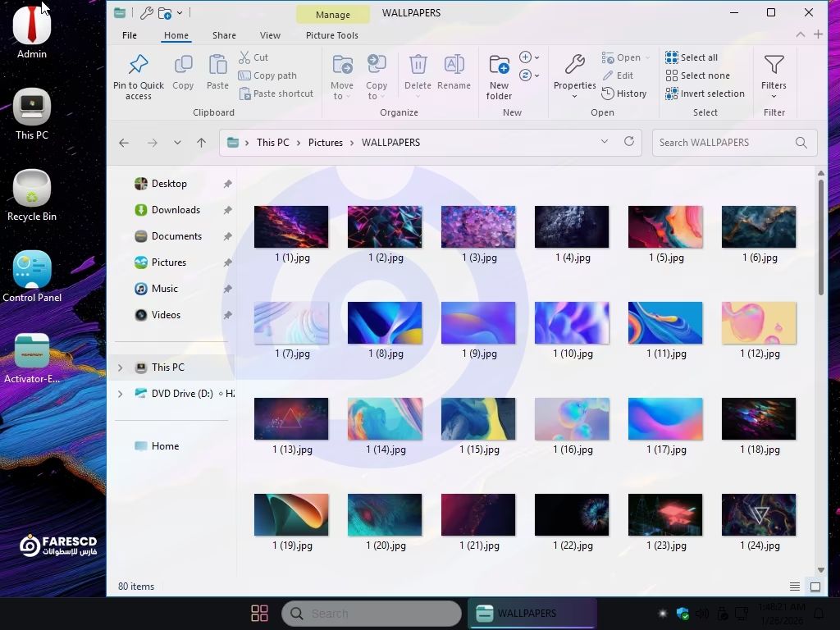Image resolution: width=840 pixels, height=630 pixels.
Task: Click Select all in ribbon
Action: pyautogui.click(x=692, y=57)
